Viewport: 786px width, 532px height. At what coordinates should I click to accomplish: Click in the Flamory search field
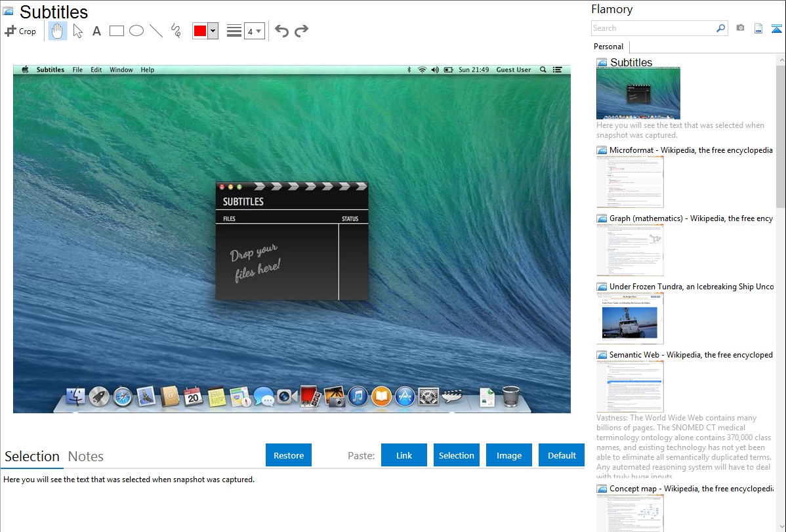click(x=653, y=28)
